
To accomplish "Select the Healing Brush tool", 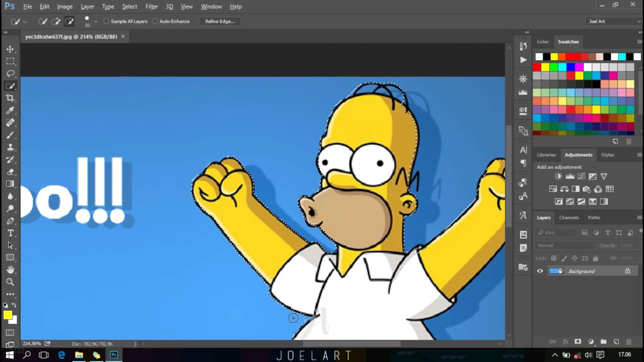I will [x=10, y=123].
